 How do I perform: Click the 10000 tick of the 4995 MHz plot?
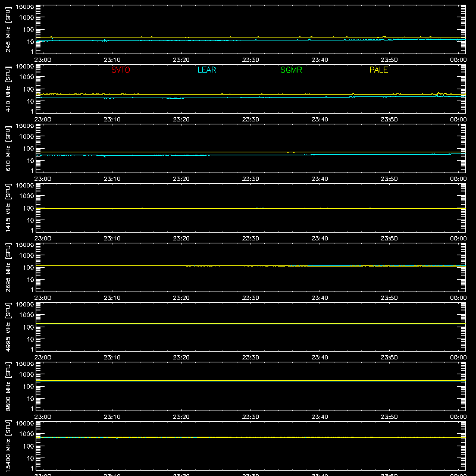pyautogui.click(x=25, y=305)
